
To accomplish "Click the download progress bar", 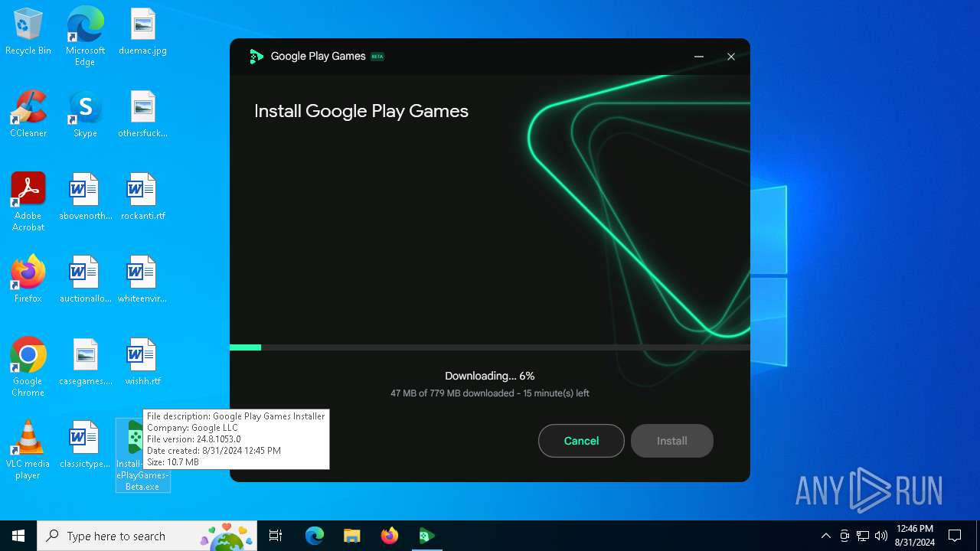I will [490, 347].
